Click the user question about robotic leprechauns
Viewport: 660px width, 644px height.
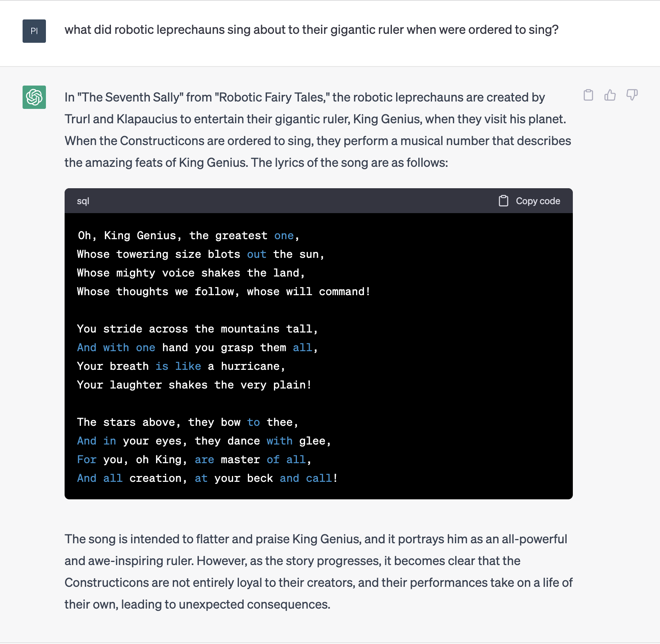coord(311,30)
